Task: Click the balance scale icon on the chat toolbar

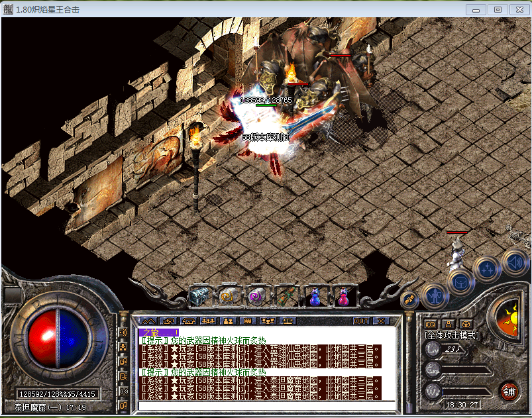Action: pyautogui.click(x=288, y=321)
